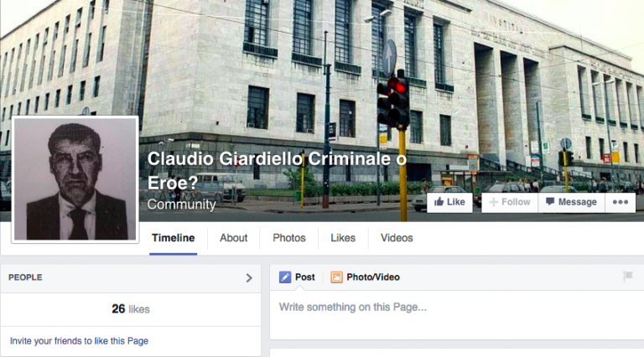The height and width of the screenshot is (357, 644).
Task: Open the page title Claudio Giardiello link
Action: [277, 171]
